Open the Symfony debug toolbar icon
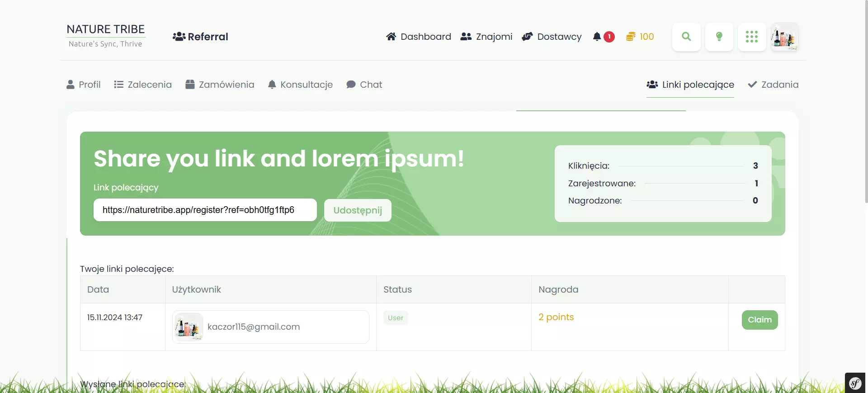The width and height of the screenshot is (868, 393). pos(855,383)
